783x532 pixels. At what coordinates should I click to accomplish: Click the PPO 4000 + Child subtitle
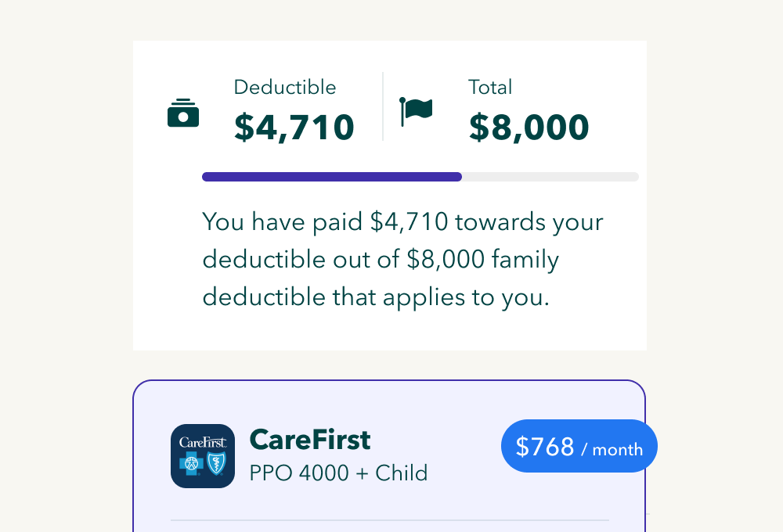click(x=338, y=473)
